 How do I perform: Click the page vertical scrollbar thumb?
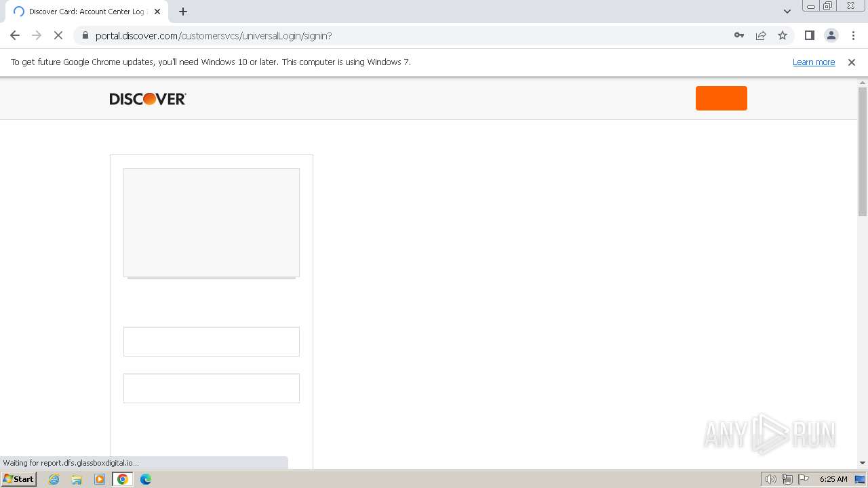863,152
